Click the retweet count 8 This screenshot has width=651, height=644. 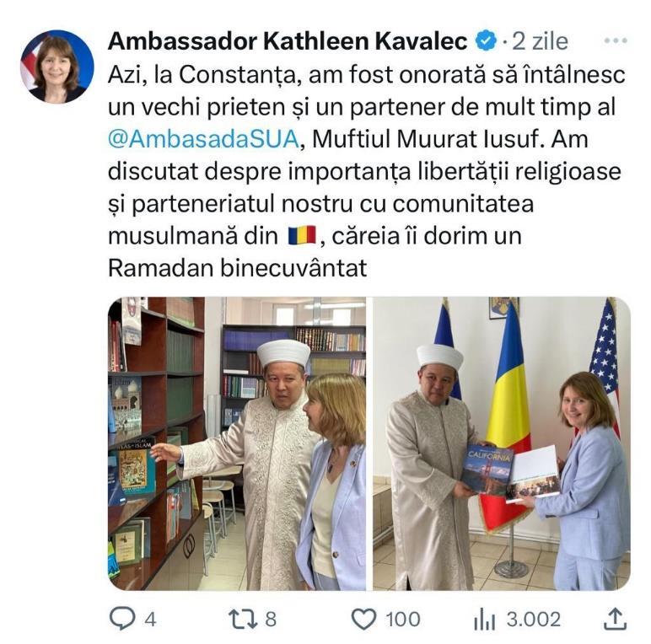tap(271, 620)
